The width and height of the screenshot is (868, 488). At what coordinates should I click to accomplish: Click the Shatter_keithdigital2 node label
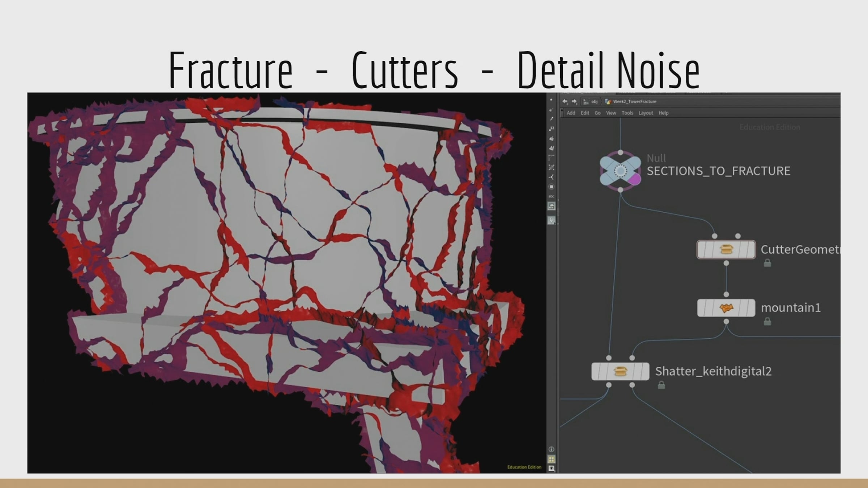713,371
